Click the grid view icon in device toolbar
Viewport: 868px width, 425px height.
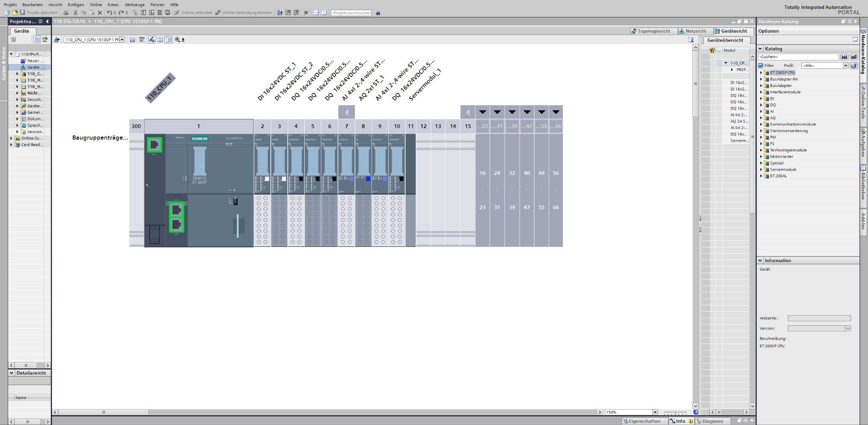(160, 39)
